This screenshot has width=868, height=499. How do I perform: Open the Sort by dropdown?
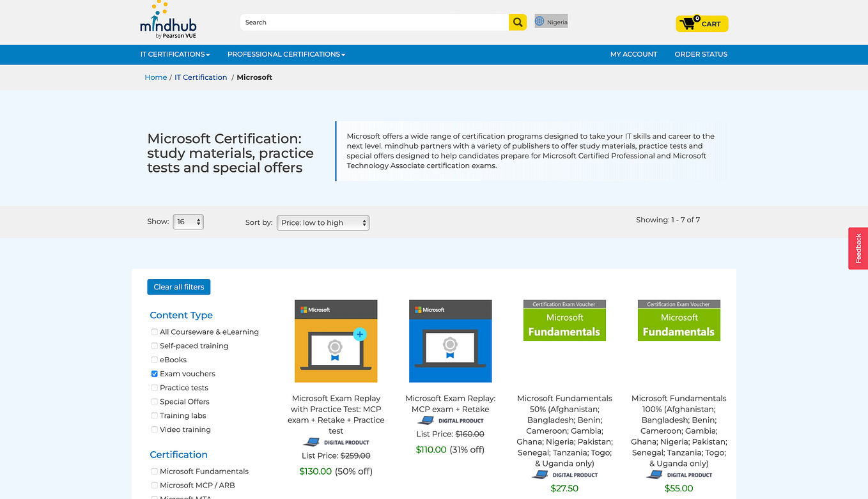tap(323, 222)
